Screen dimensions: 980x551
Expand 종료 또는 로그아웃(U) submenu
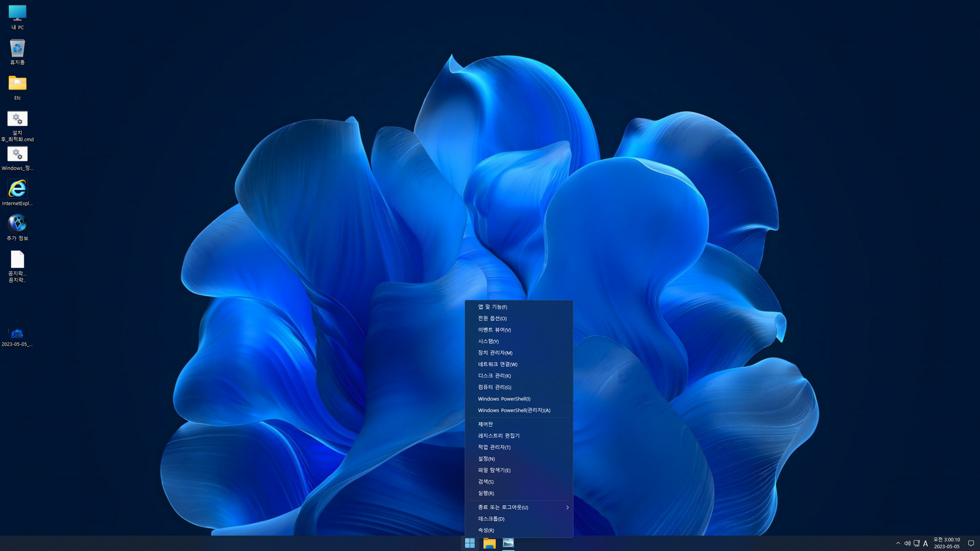519,507
